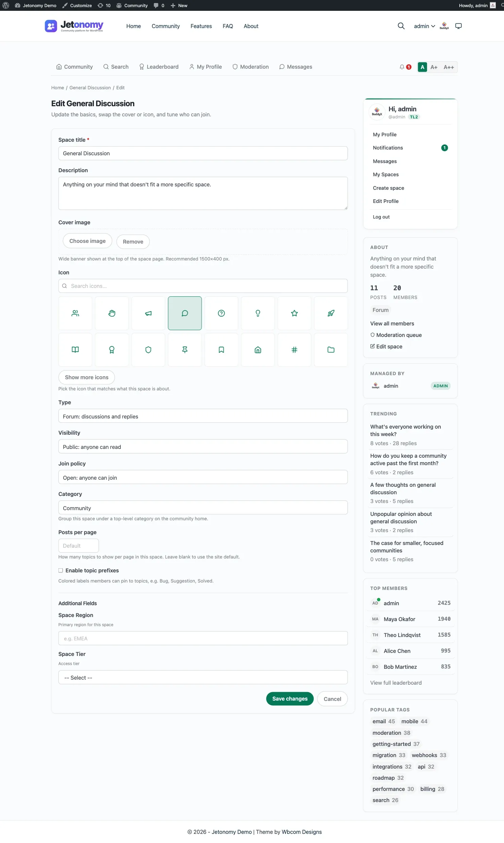Focus the Space title field
The image size is (504, 843).
203,153
